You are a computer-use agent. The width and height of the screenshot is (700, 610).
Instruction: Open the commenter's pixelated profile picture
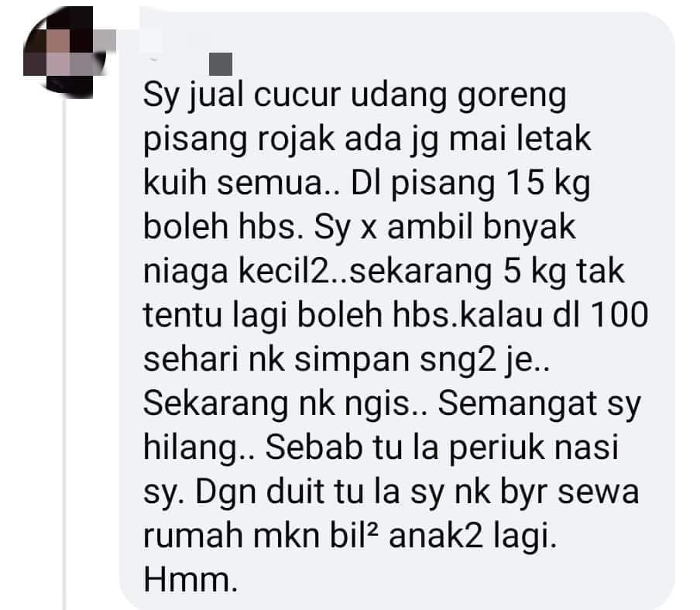pyautogui.click(x=65, y=52)
